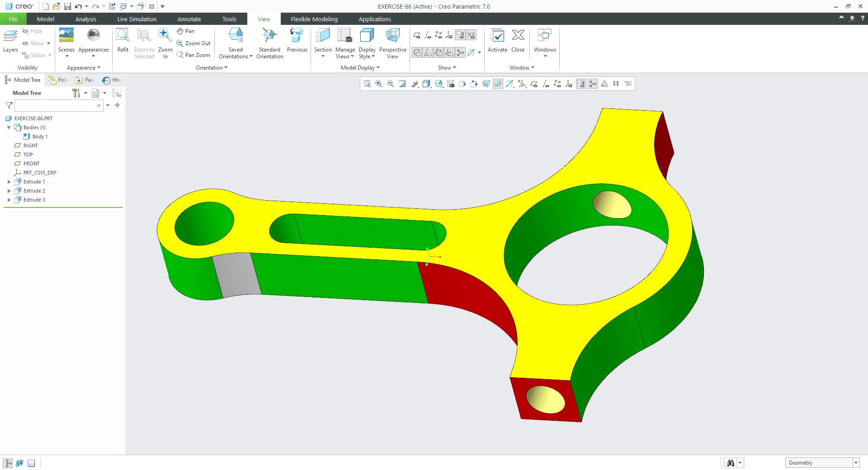Expand the Extrude 1 feature
868x470 pixels.
click(x=9, y=182)
